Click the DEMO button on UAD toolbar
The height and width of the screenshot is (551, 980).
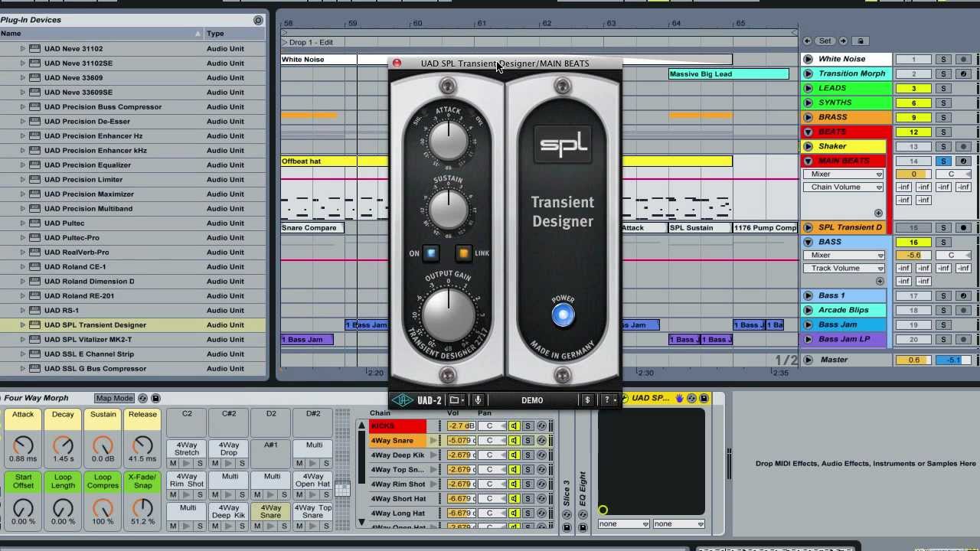(x=532, y=399)
